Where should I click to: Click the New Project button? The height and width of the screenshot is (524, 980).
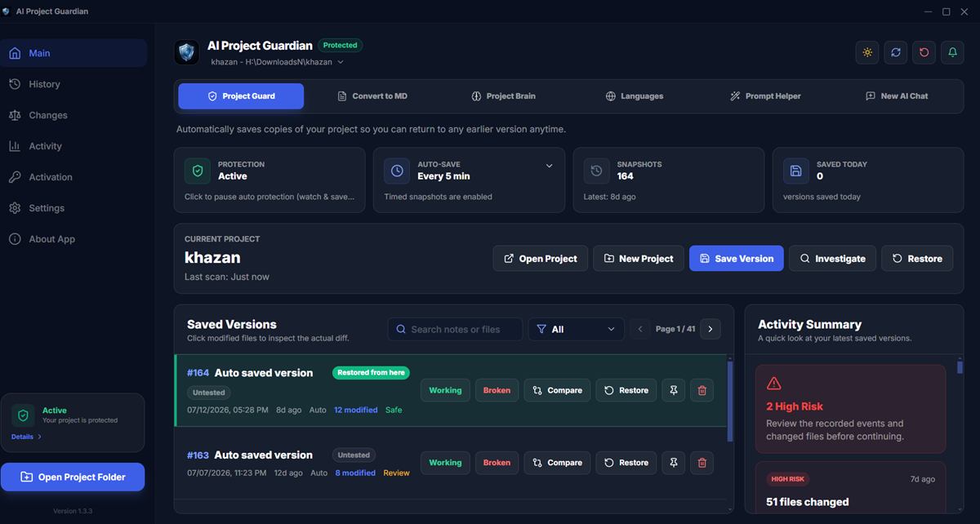click(638, 259)
